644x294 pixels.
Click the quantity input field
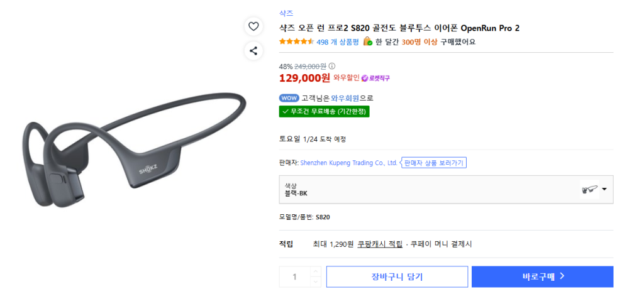pyautogui.click(x=294, y=276)
